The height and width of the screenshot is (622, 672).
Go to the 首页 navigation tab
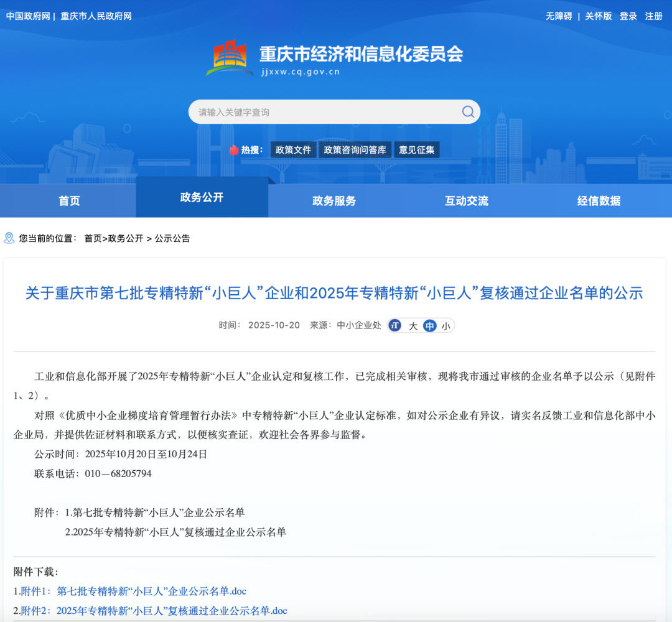point(69,201)
